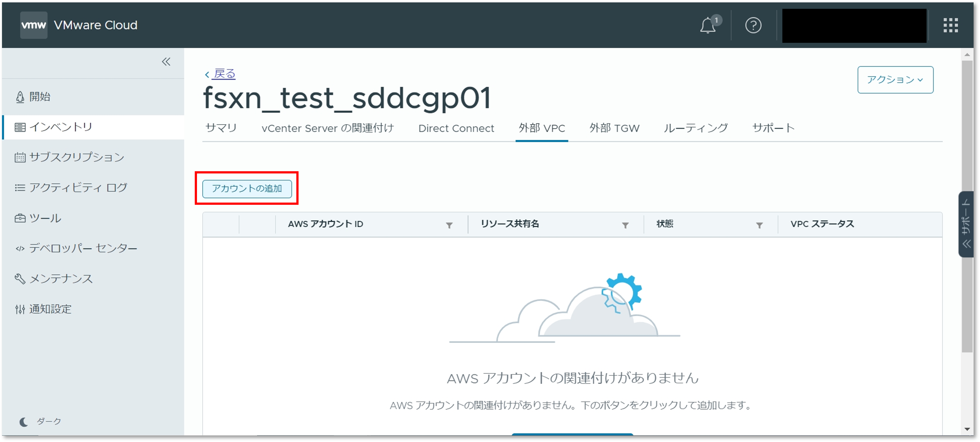Switch to the サポート tab
The height and width of the screenshot is (442, 980).
(774, 128)
